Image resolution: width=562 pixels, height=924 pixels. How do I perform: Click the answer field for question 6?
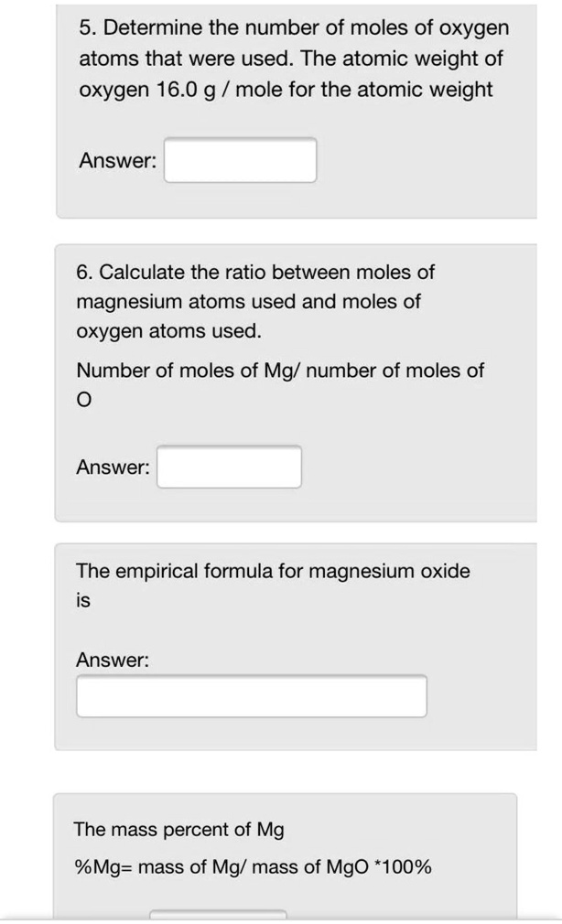[x=229, y=467]
